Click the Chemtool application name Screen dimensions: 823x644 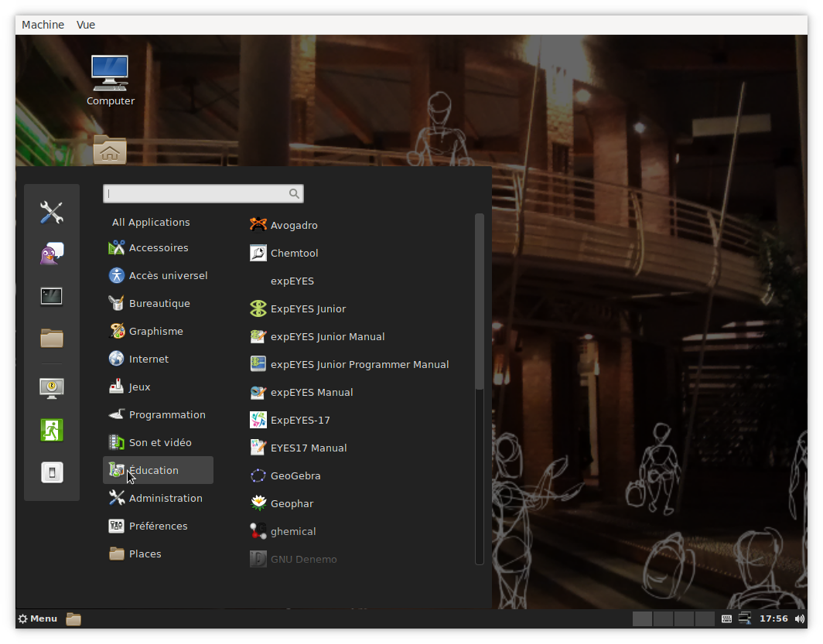(294, 253)
